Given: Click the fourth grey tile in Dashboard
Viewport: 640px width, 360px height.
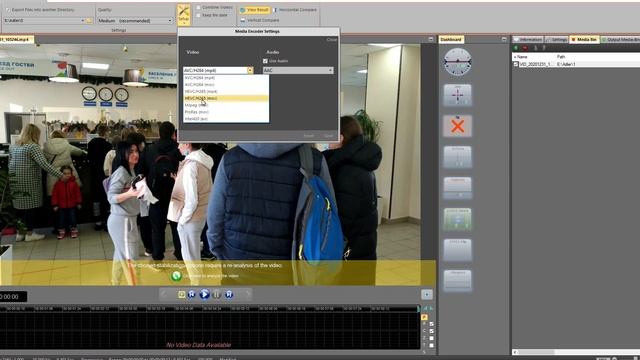Looking at the screenshot, I should [x=458, y=157].
